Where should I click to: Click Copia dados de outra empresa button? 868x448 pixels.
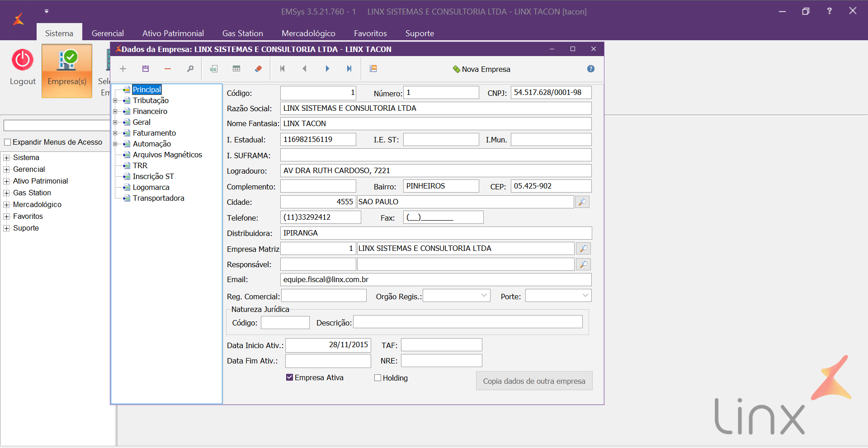(x=534, y=381)
